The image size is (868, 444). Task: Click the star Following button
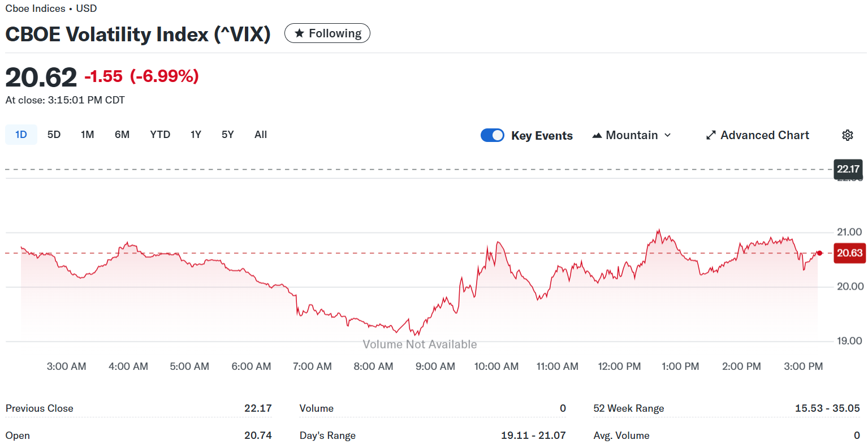327,33
